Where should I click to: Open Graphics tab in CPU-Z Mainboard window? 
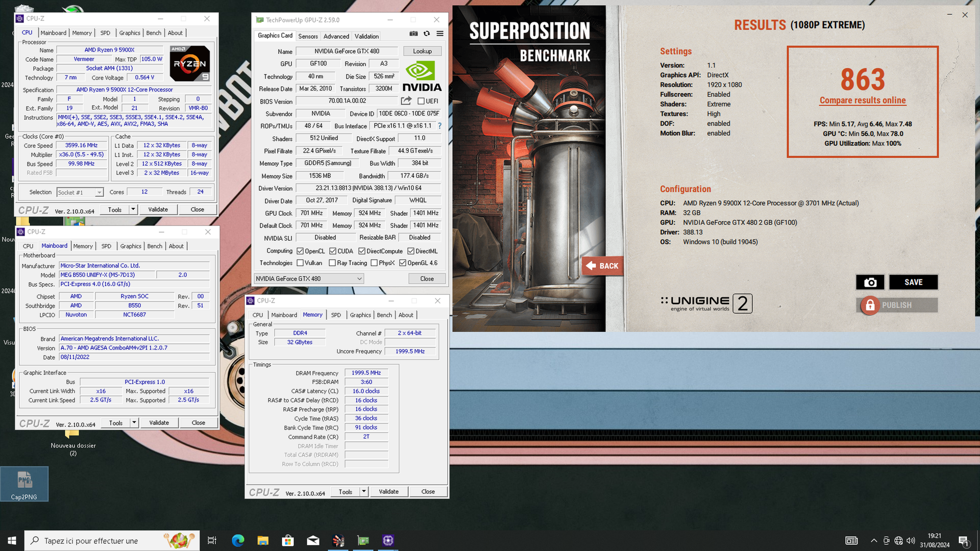click(131, 246)
